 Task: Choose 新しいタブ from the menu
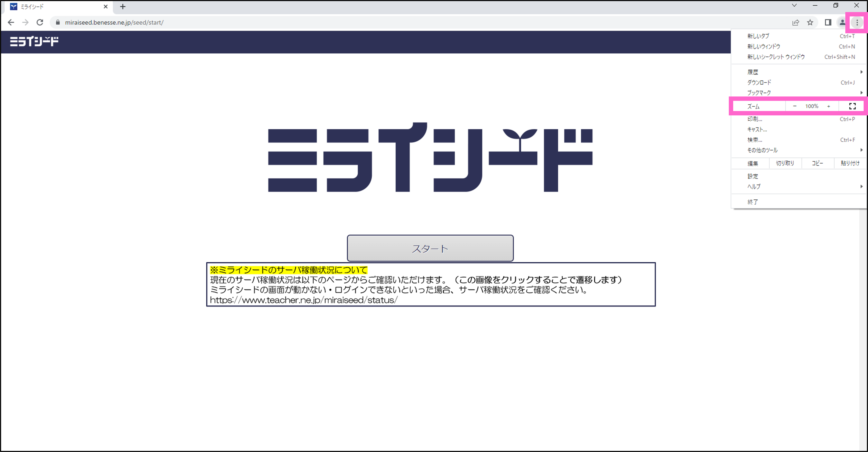(799, 36)
